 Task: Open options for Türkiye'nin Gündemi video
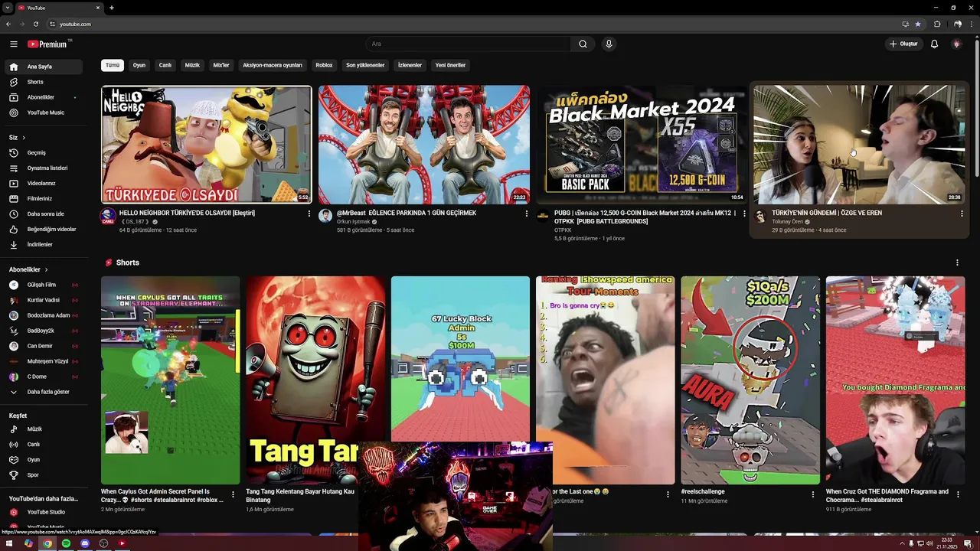(x=962, y=214)
